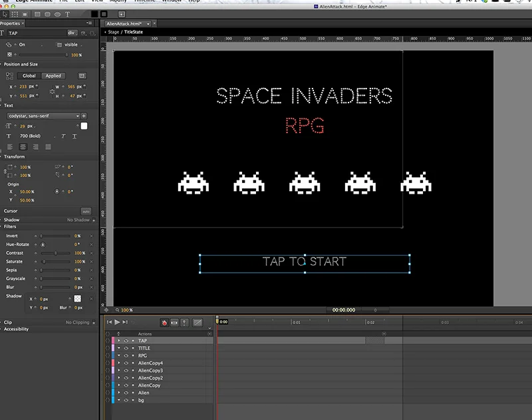Open the codystar font family dropdown
532x420 pixels.
[x=43, y=116]
